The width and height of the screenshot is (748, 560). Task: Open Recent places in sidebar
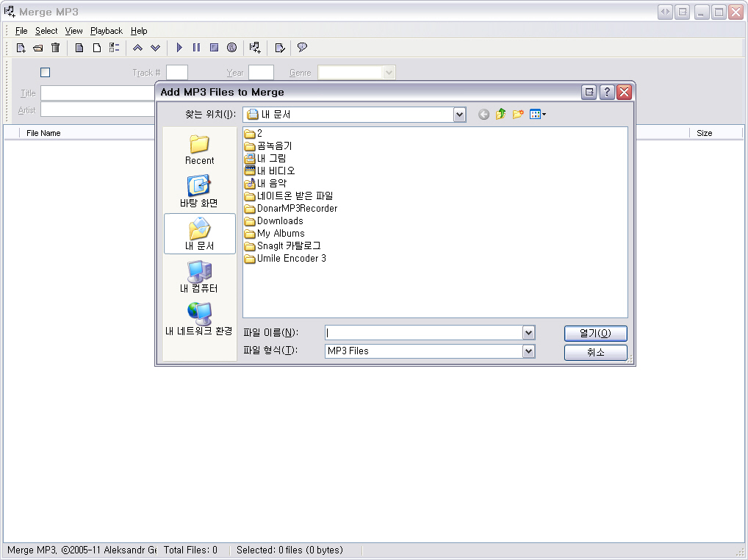199,150
